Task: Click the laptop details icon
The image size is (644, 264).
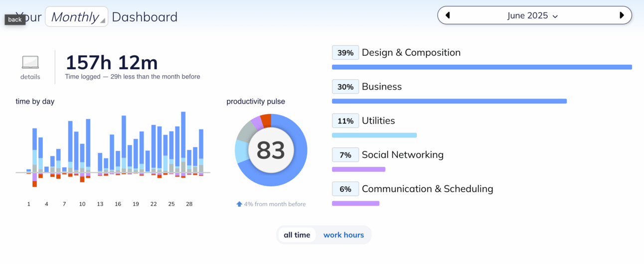Action: (x=30, y=63)
